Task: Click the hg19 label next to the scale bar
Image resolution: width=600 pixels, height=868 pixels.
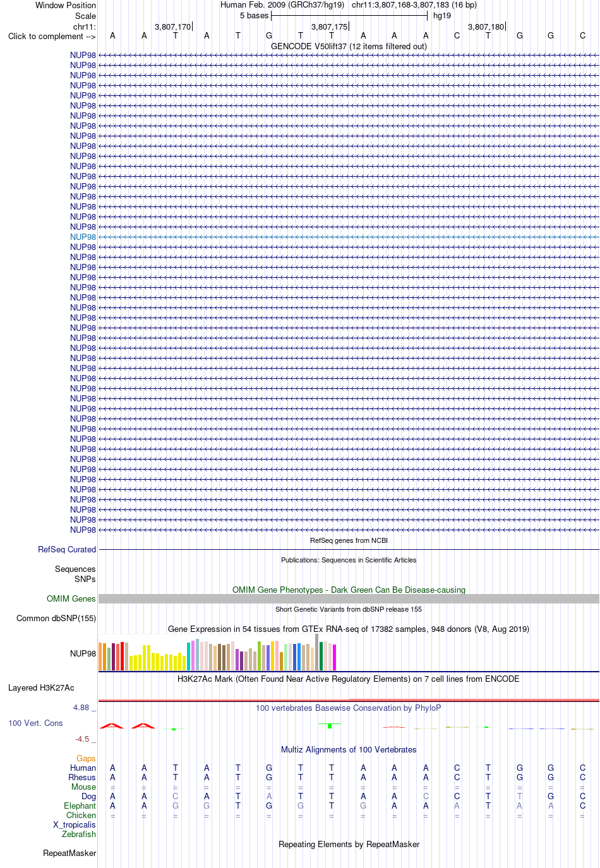Action: [x=442, y=16]
